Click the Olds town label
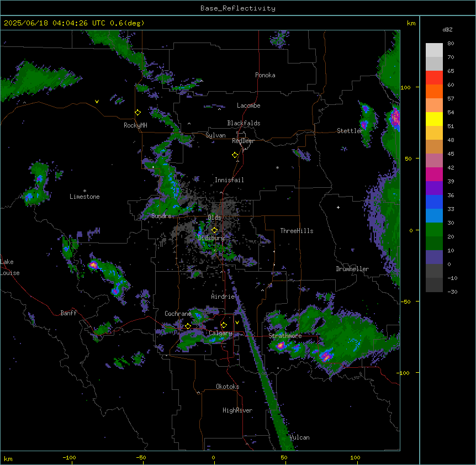The image size is (476, 465). (214, 218)
